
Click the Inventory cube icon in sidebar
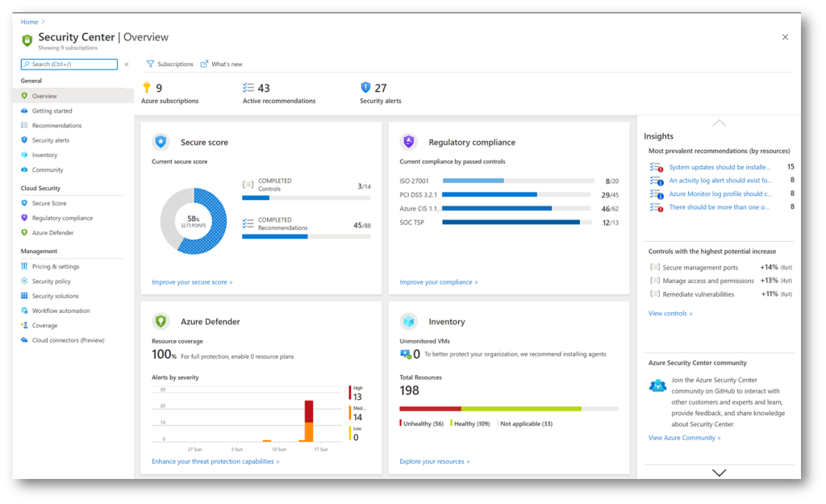(24, 155)
